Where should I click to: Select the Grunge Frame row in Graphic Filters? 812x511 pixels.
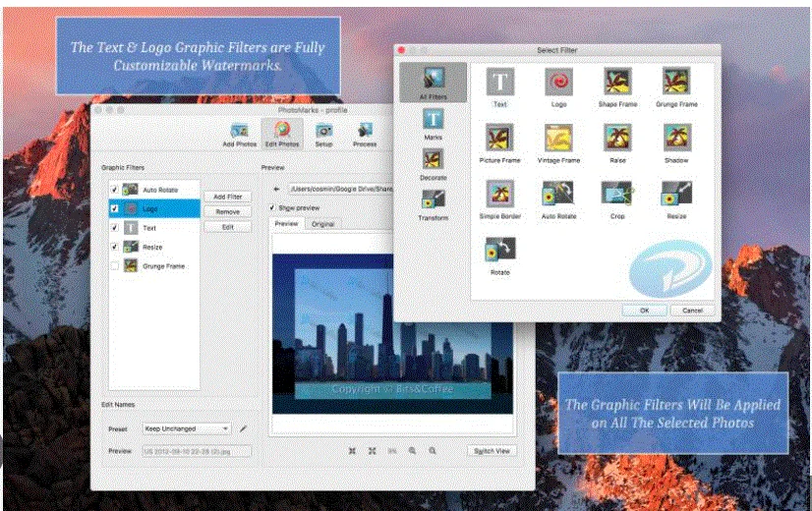[154, 266]
